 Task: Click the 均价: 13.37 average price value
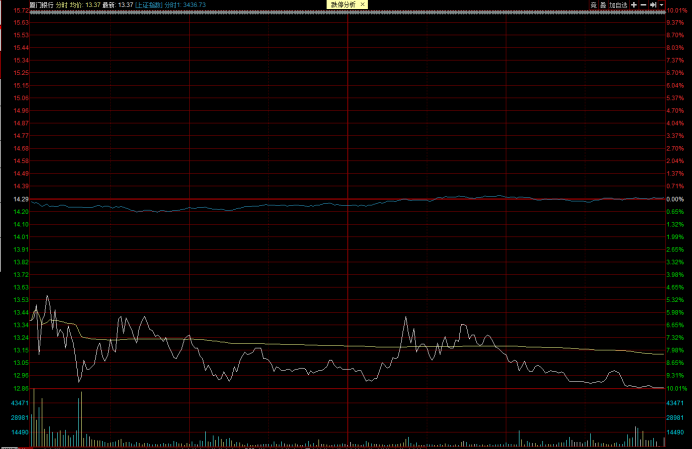[85, 5]
